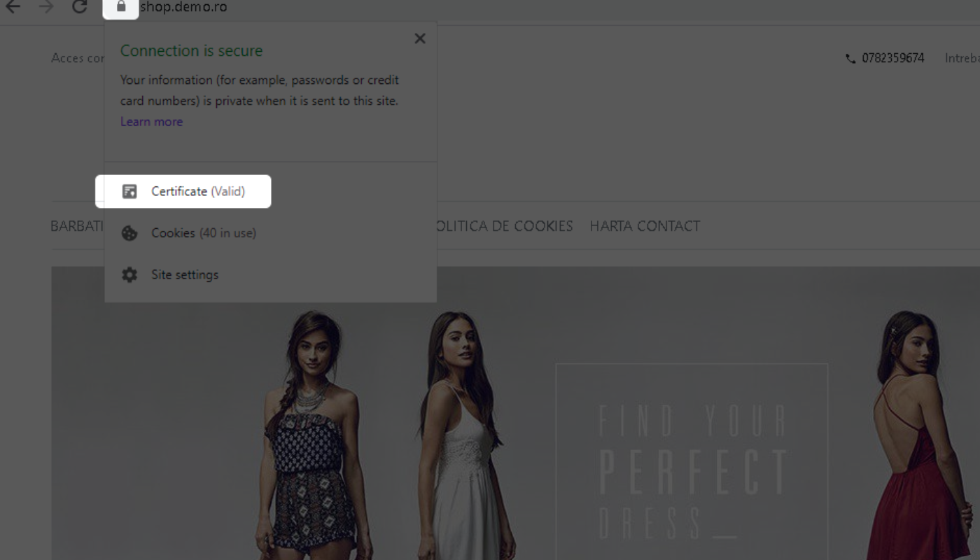The height and width of the screenshot is (560, 980).
Task: Click the Connection is secure heading
Action: pyautogui.click(x=191, y=50)
